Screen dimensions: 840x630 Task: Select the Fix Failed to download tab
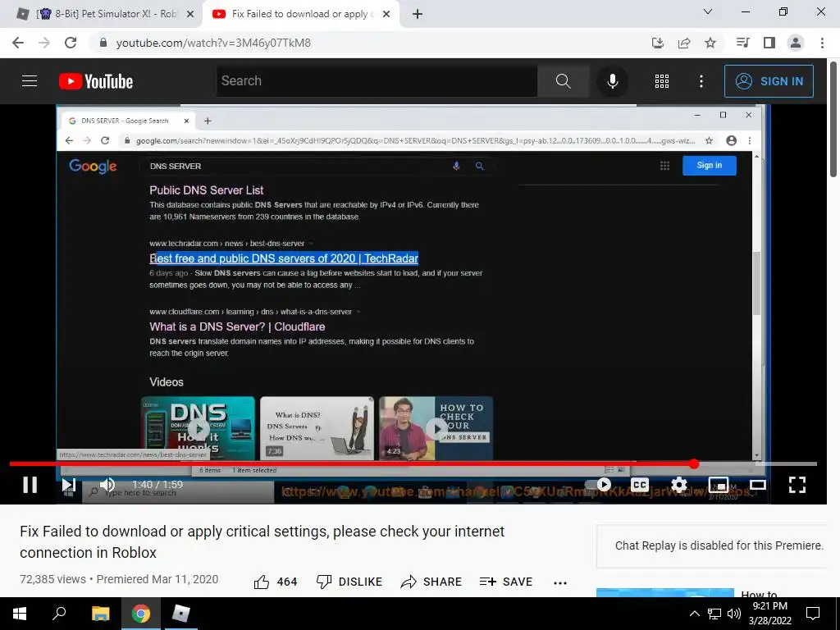tap(302, 14)
